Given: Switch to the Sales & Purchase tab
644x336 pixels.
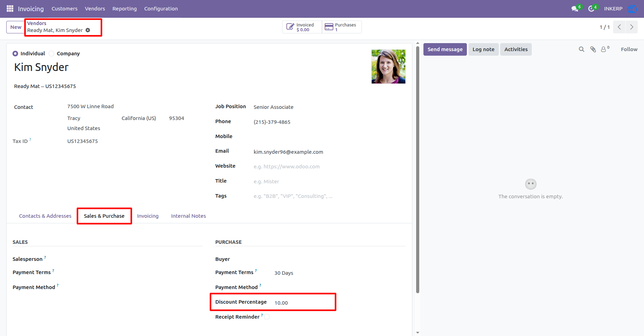Looking at the screenshot, I should [x=104, y=216].
